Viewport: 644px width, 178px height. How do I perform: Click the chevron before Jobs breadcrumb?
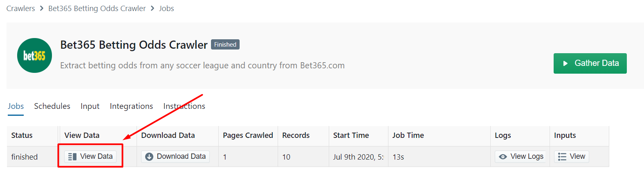153,8
